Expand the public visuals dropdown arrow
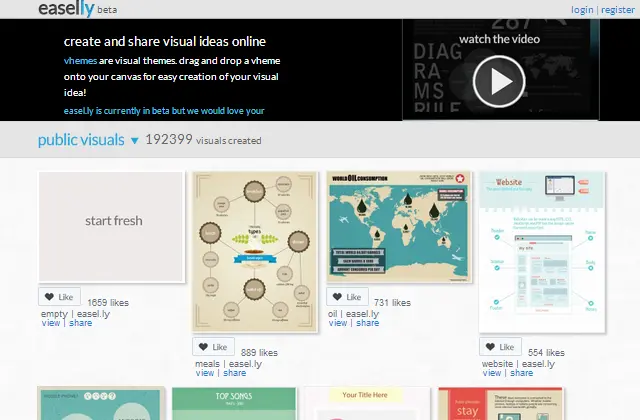The height and width of the screenshot is (420, 640). point(135,141)
